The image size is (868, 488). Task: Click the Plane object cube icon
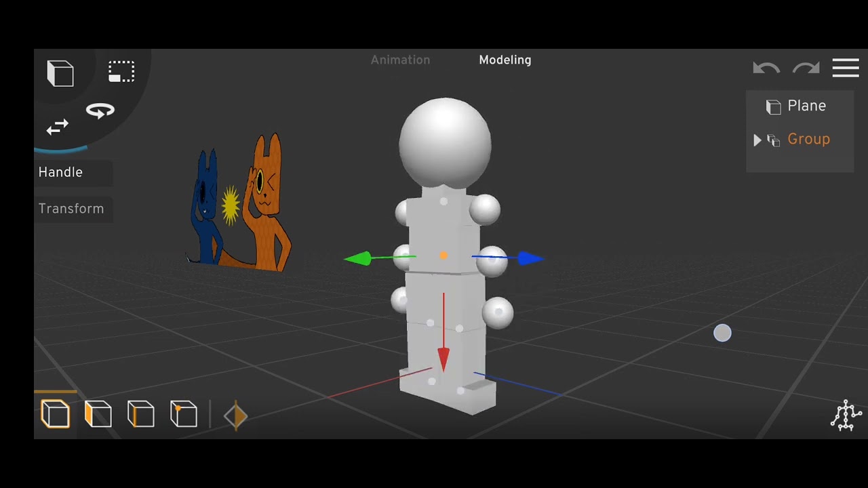tap(774, 107)
